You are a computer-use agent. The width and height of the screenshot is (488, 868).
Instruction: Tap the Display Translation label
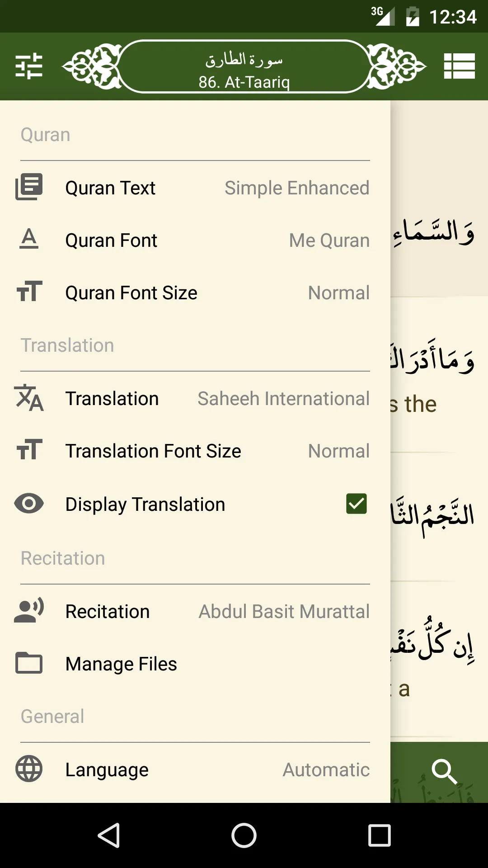[145, 505]
